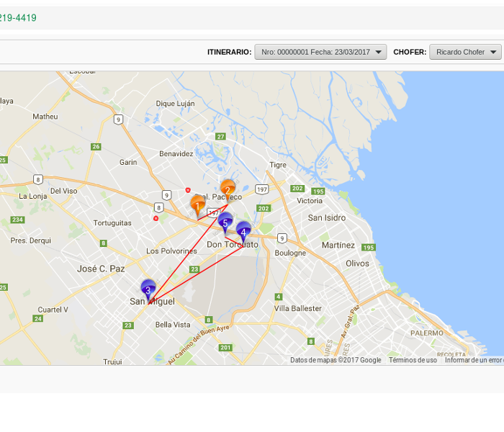Image resolution: width=504 pixels, height=432 pixels.
Task: Click the Martínez map label
Action: [338, 246]
